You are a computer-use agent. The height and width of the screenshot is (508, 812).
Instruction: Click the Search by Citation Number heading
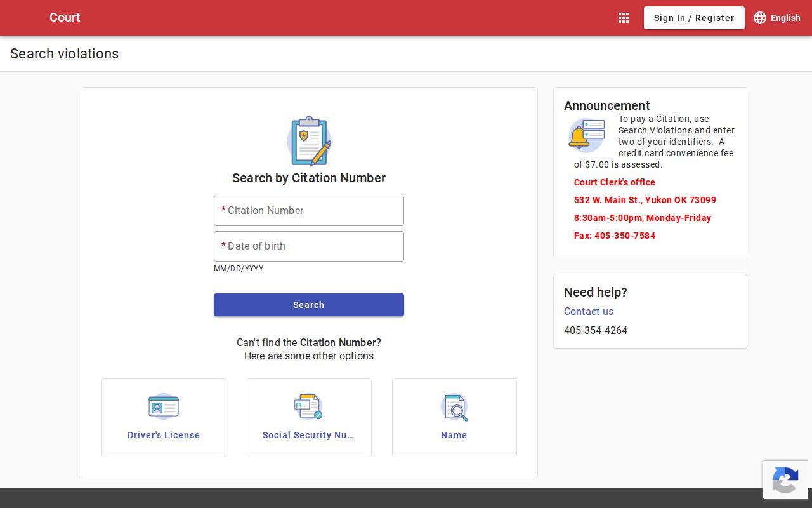pos(309,178)
